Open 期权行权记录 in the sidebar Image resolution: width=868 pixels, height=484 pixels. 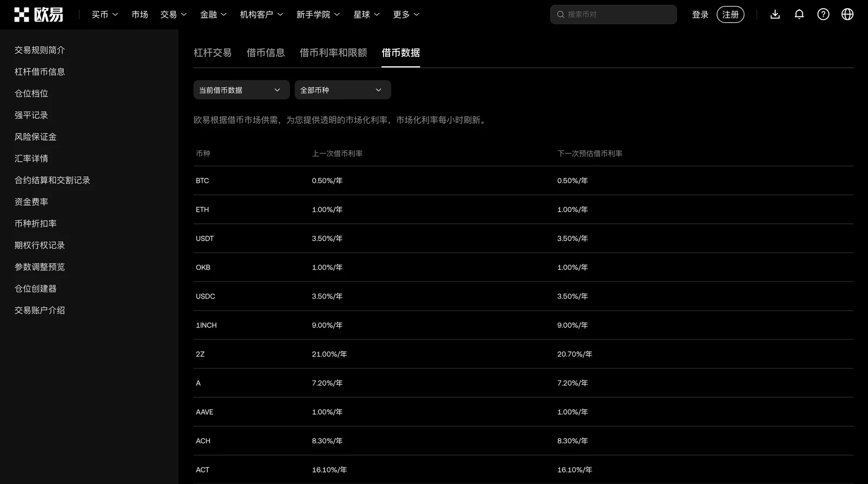point(40,245)
